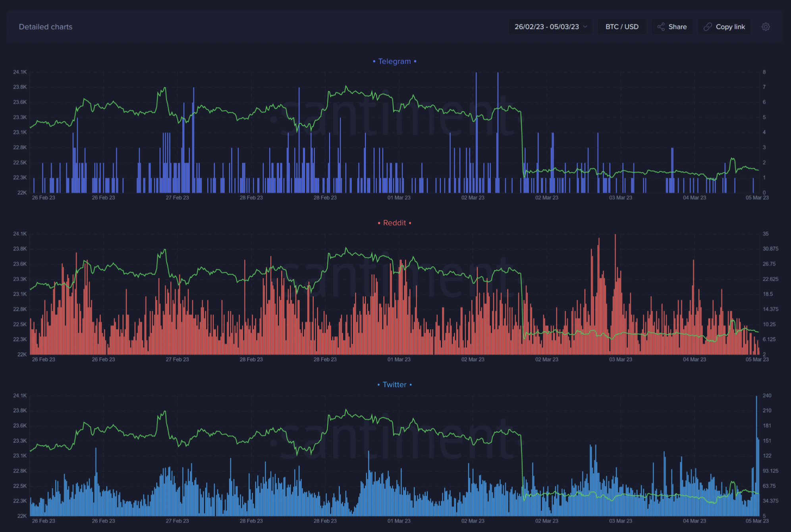Click the 4 value on Telegram right axis
The width and height of the screenshot is (791, 532).
click(764, 132)
